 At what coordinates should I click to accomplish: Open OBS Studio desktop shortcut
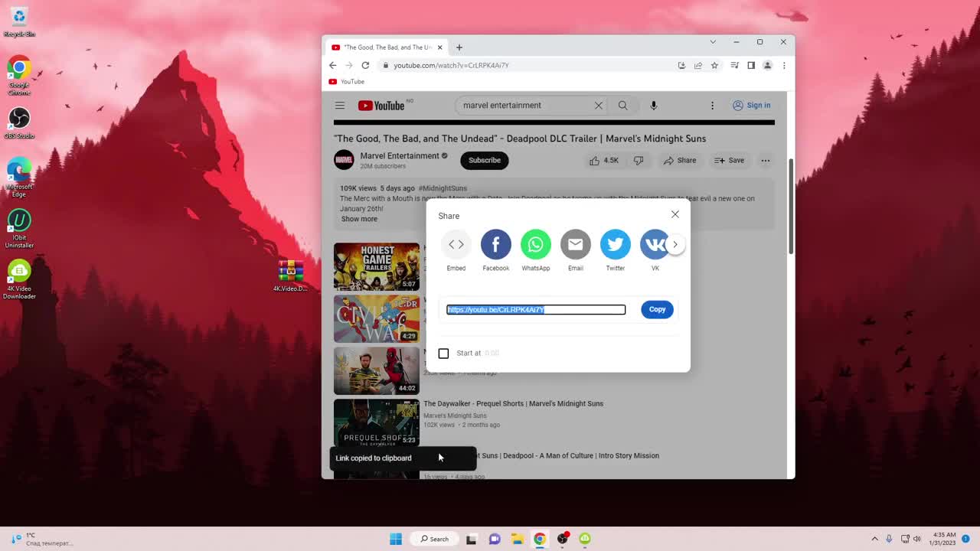[x=19, y=123]
